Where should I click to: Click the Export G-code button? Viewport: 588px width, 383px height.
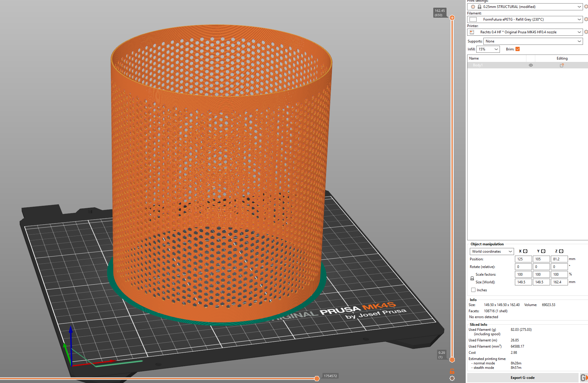pyautogui.click(x=523, y=378)
